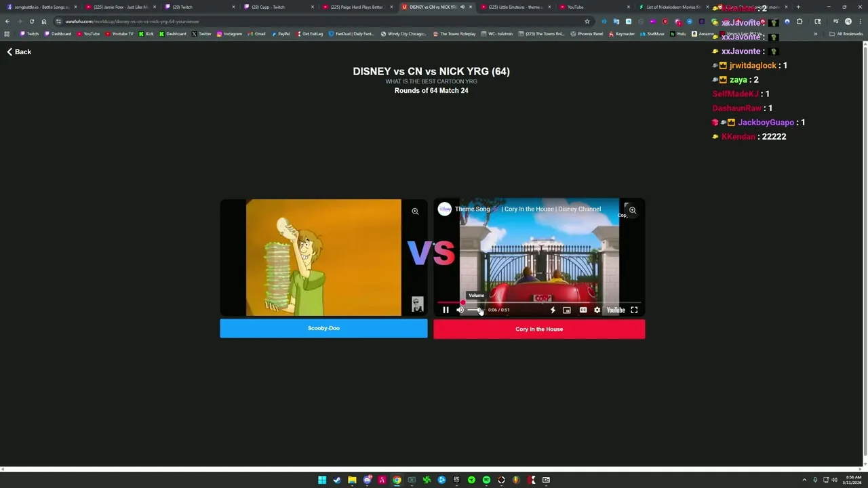The height and width of the screenshot is (488, 868).
Task: Adjust the YouTube volume slider
Action: [475, 310]
